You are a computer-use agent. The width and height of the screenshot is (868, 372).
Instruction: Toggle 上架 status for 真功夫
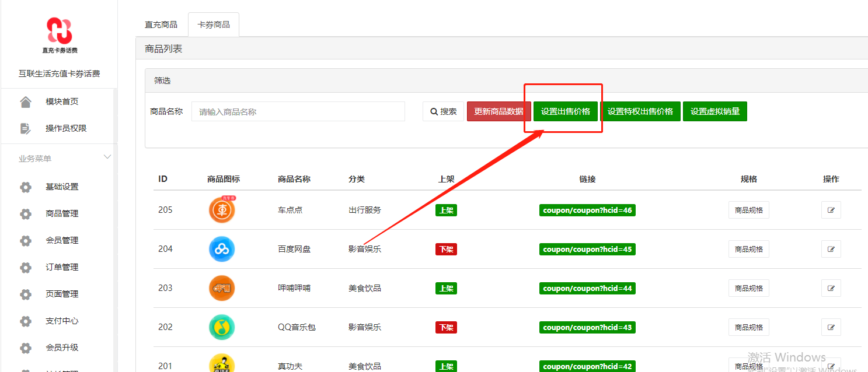click(x=446, y=366)
